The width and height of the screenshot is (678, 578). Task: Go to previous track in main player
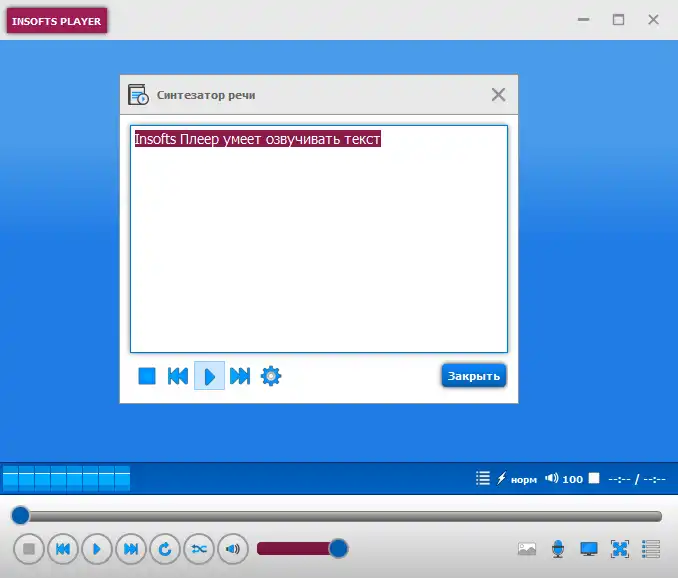pos(63,549)
